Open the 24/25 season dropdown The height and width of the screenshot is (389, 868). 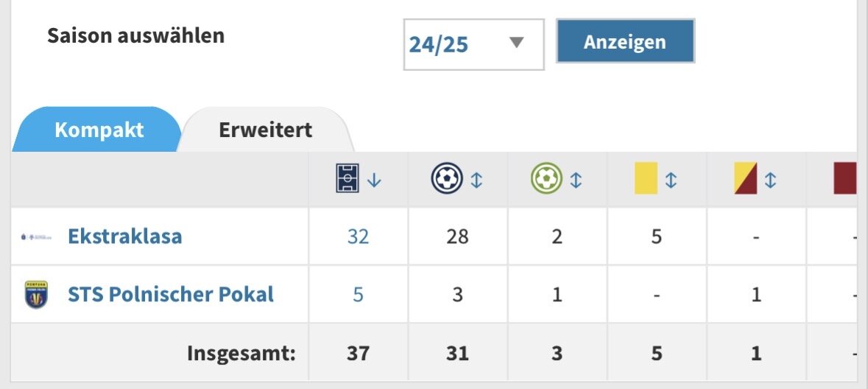tap(474, 44)
